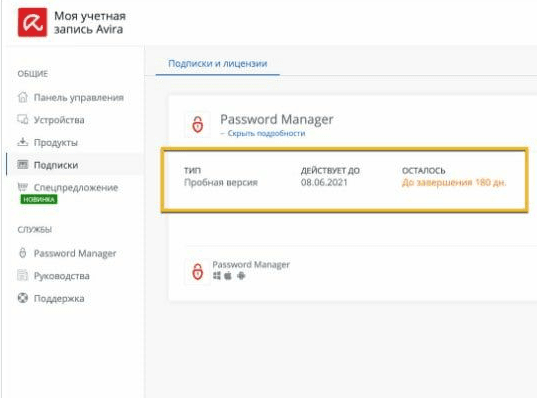This screenshot has height=398, width=537.
Task: Click the download icon beside Продукты
Action: tap(23, 142)
